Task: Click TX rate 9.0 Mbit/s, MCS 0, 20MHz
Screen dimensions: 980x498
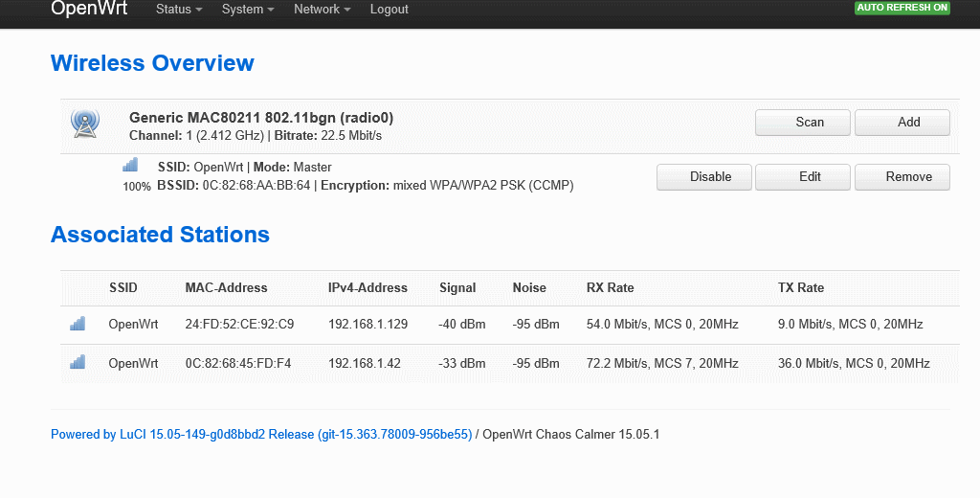Action: [x=851, y=324]
